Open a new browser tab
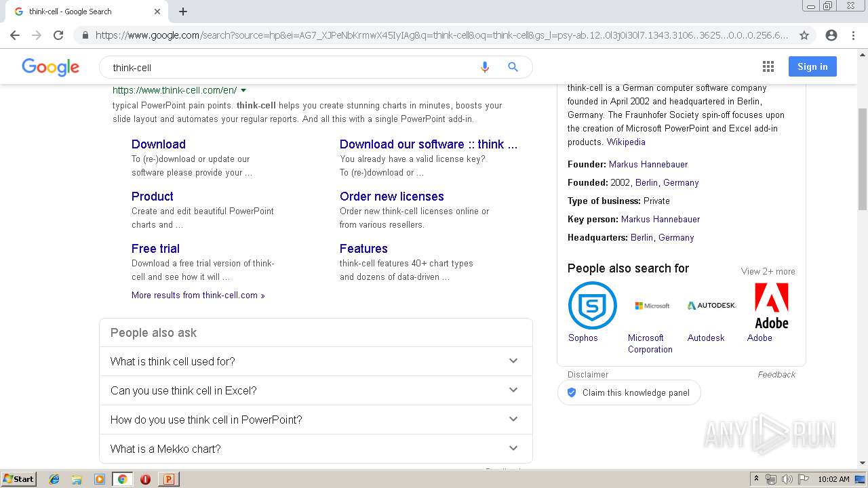Screen dimensions: 868x488 click(183, 12)
